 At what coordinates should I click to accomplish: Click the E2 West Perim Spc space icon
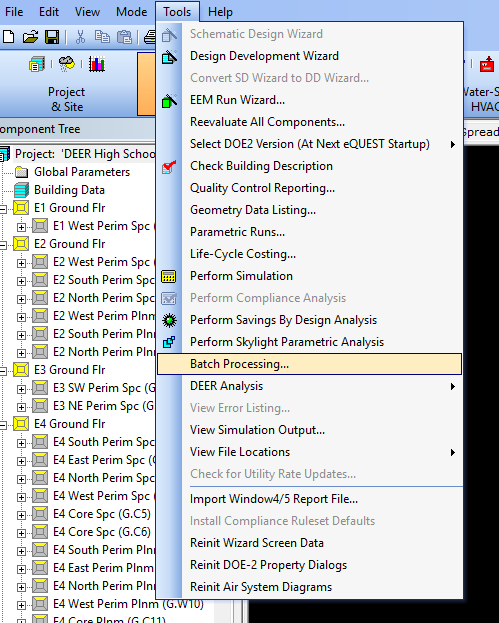click(x=40, y=262)
